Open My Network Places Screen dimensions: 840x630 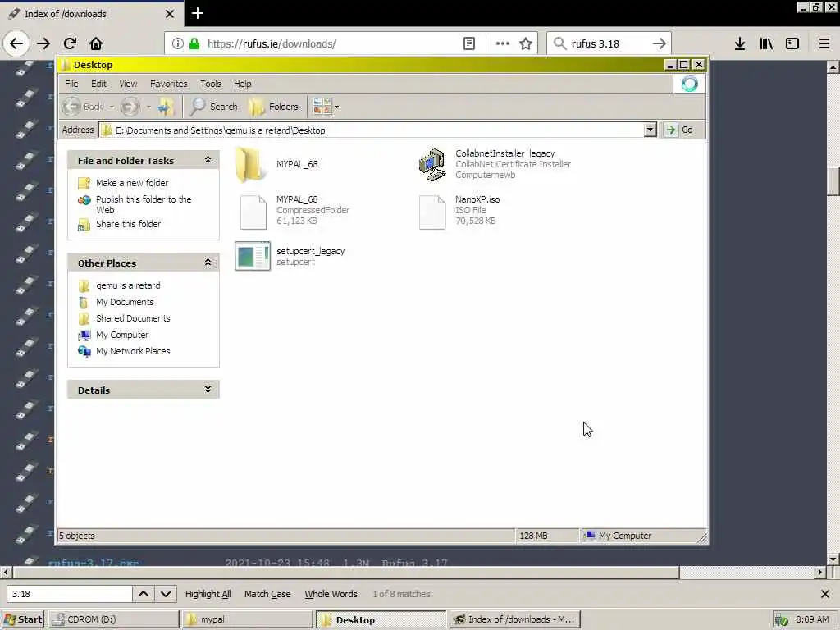[x=133, y=351]
